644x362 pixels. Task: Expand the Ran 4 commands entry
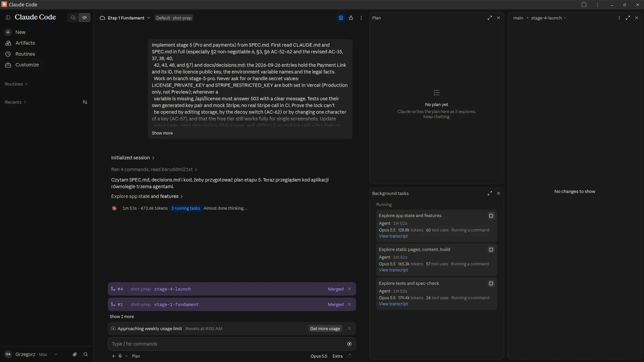[x=154, y=169]
